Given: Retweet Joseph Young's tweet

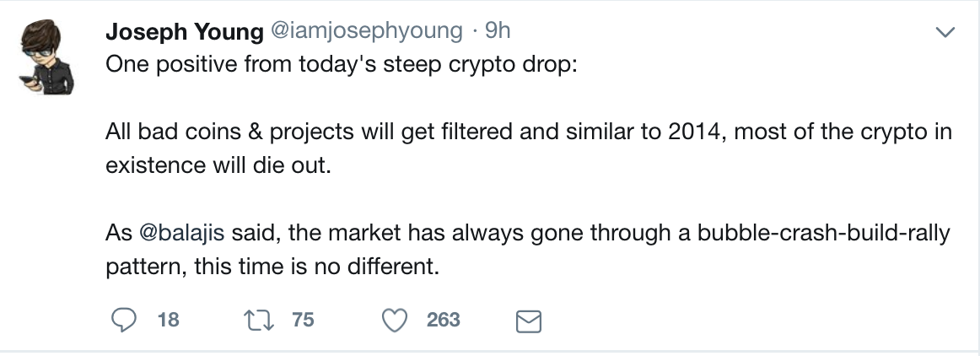Looking at the screenshot, I should click(254, 320).
